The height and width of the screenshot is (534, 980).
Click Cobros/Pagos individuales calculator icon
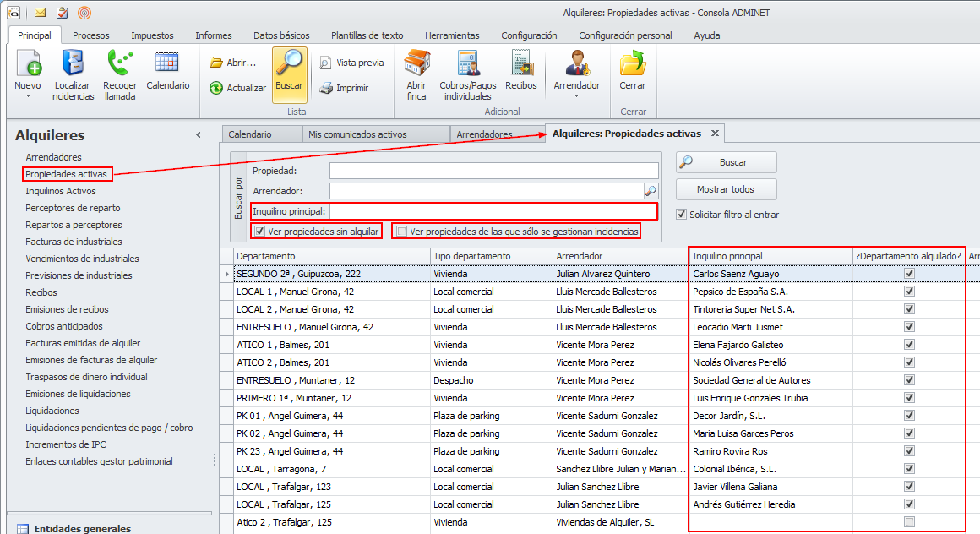point(468,64)
